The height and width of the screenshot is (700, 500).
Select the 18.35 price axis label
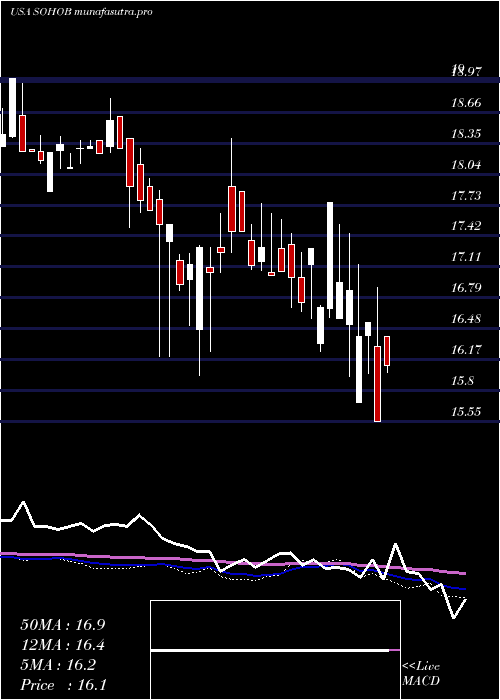[467, 134]
